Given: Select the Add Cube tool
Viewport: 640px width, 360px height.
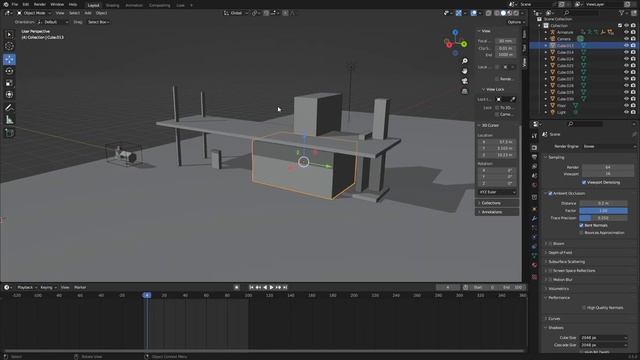Looking at the screenshot, I should pos(9,133).
